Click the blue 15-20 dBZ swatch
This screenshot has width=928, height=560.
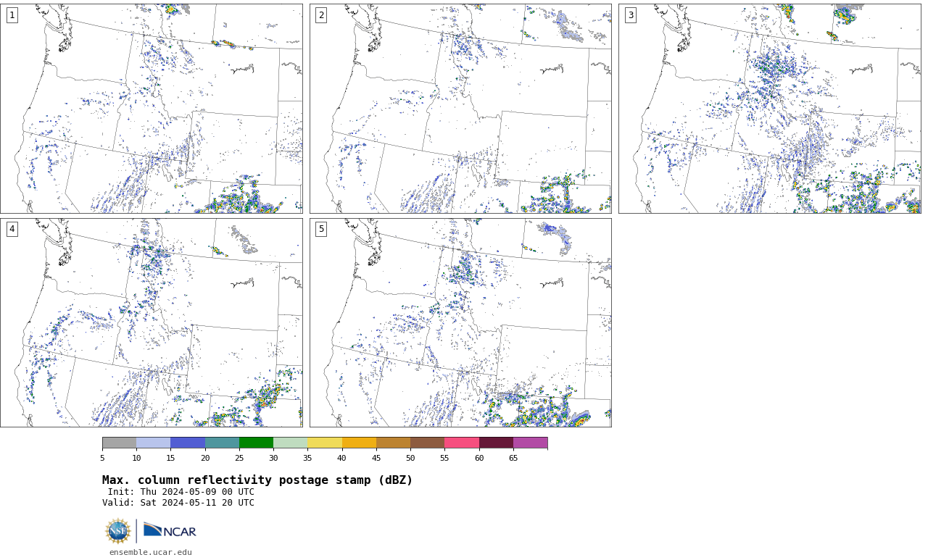pyautogui.click(x=188, y=443)
